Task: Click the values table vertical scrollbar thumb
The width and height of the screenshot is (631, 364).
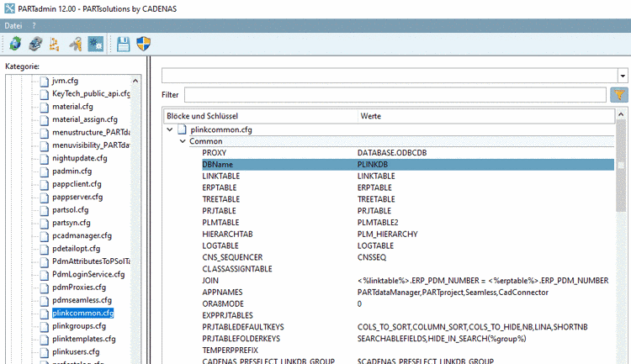Action: pos(621,166)
